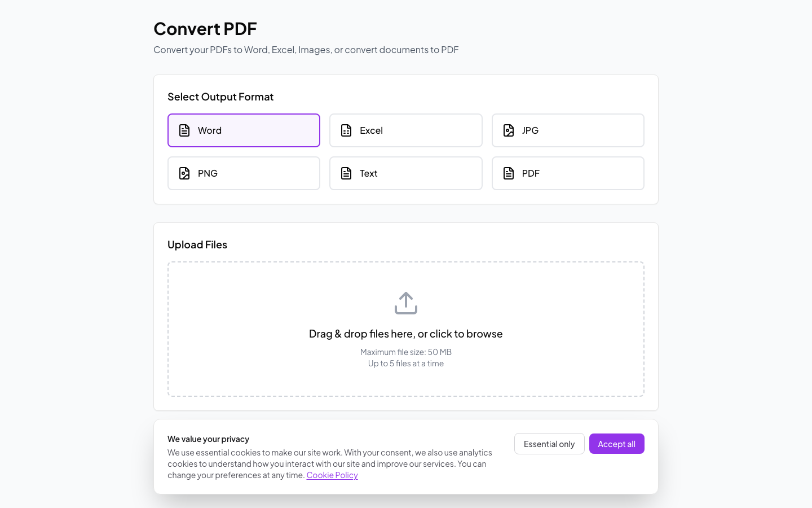Click the JPG image file icon
This screenshot has width=812, height=508.
pyautogui.click(x=508, y=130)
